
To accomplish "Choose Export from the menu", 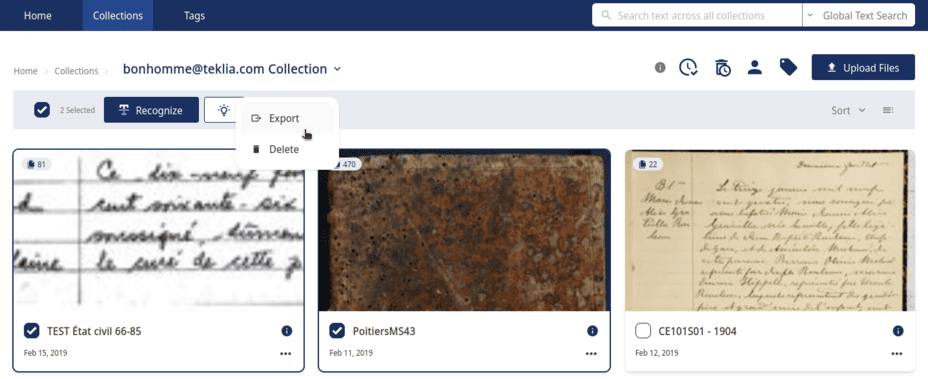I will click(x=287, y=118).
